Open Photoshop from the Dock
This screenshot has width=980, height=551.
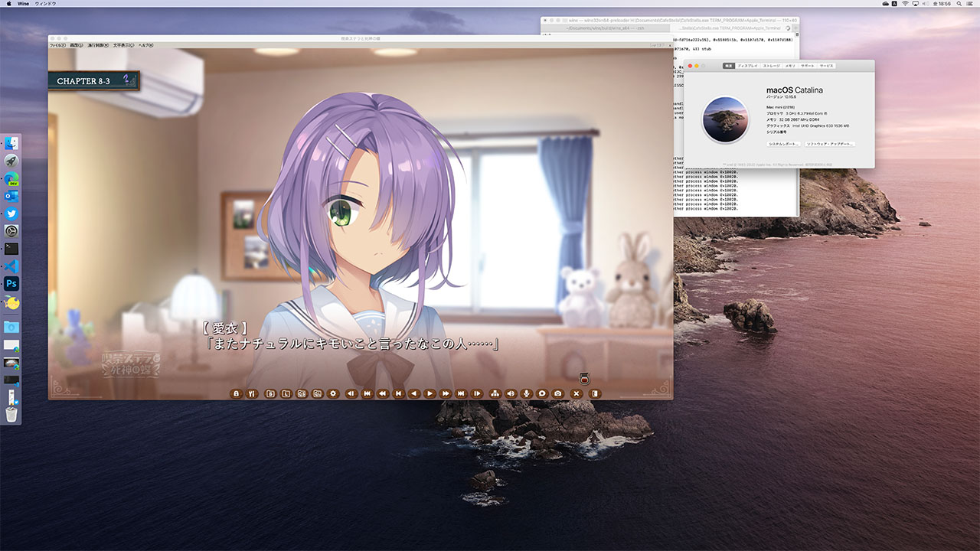(11, 284)
